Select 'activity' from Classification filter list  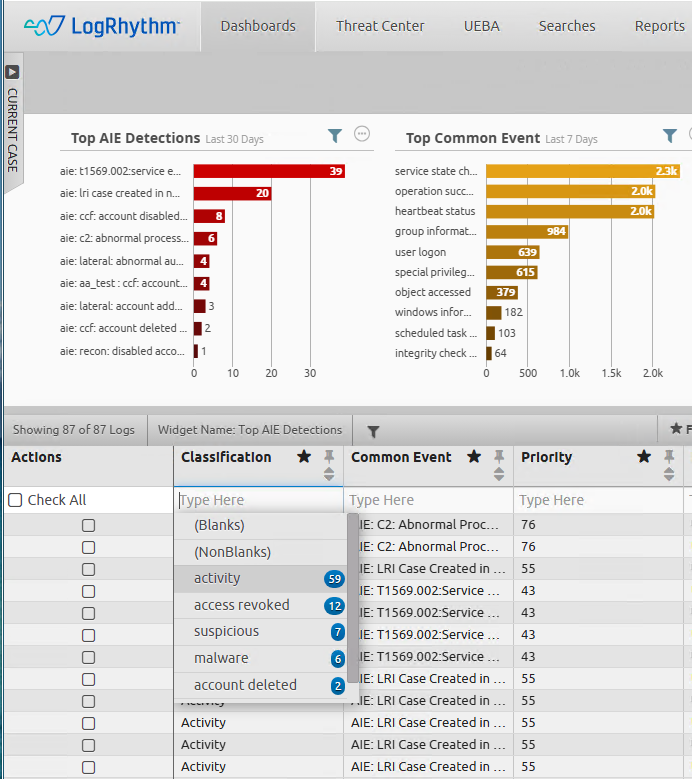[x=217, y=578]
